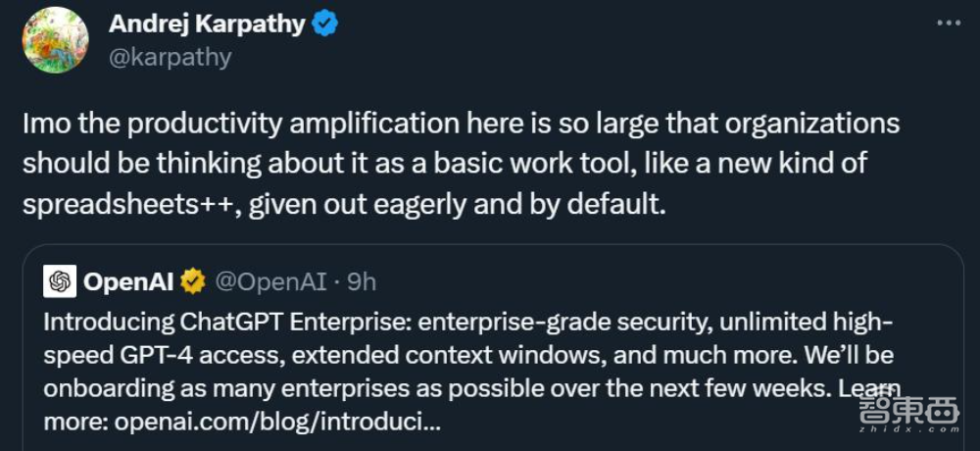Click the Andrej Karpathy display name
Image resolution: width=980 pixels, height=451 pixels.
click(207, 25)
